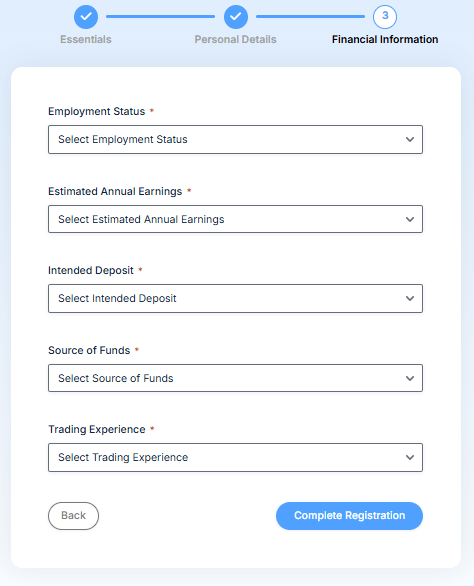Click the Back button
Image resolution: width=474 pixels, height=586 pixels.
coord(73,516)
